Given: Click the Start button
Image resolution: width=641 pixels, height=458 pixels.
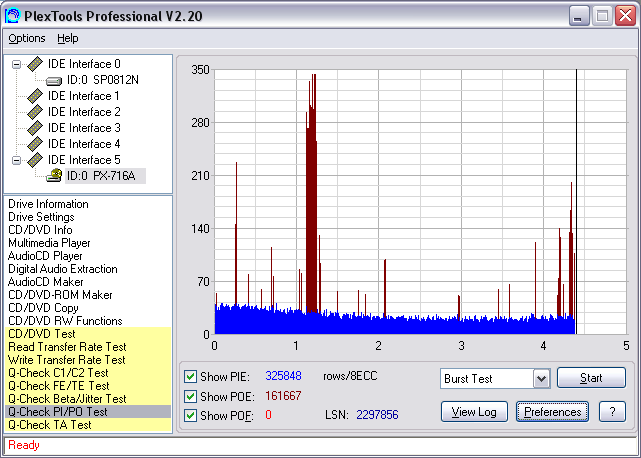Looking at the screenshot, I should [x=591, y=377].
